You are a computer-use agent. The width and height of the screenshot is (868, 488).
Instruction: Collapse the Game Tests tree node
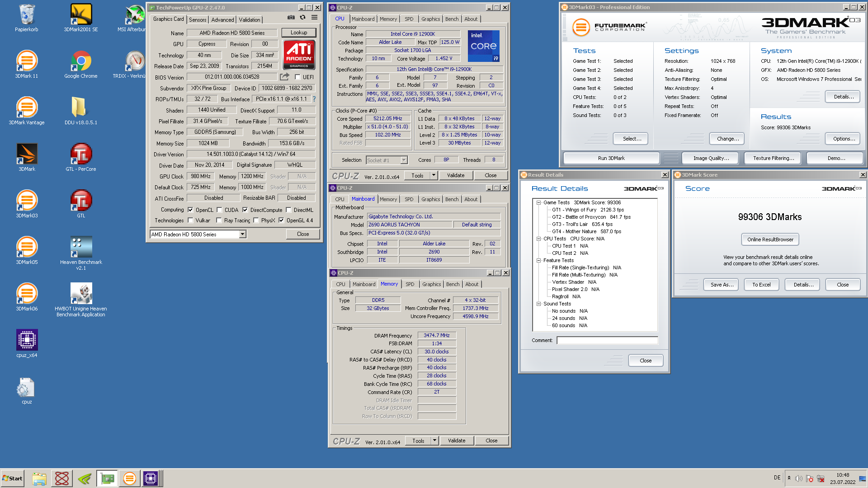(538, 202)
